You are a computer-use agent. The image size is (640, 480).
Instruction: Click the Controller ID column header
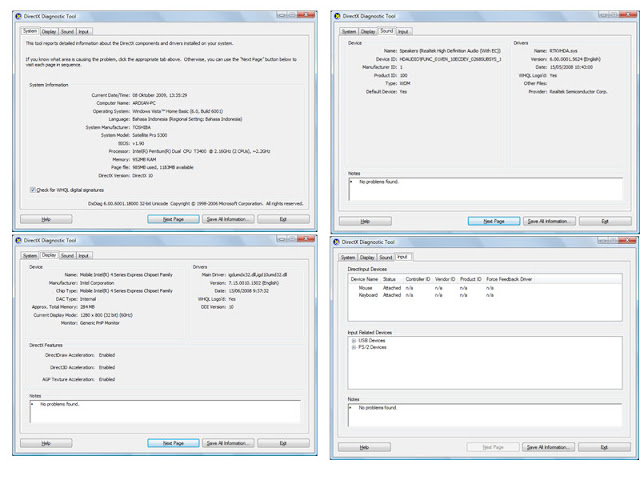(418, 279)
